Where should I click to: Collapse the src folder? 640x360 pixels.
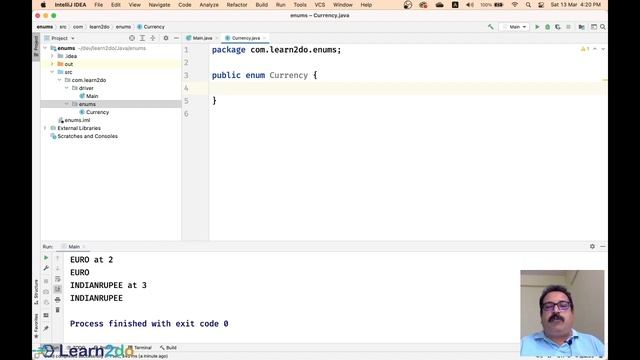[52, 72]
